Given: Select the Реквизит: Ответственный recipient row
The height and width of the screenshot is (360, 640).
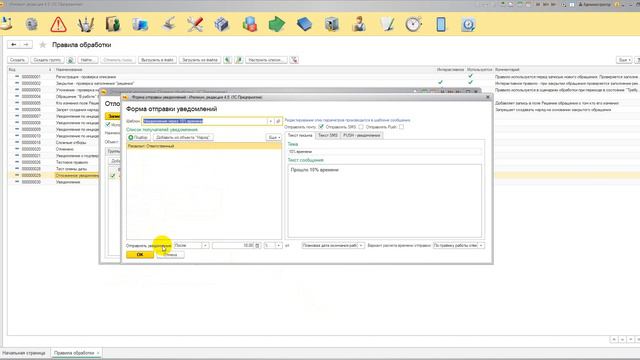Looking at the screenshot, I should [x=204, y=146].
